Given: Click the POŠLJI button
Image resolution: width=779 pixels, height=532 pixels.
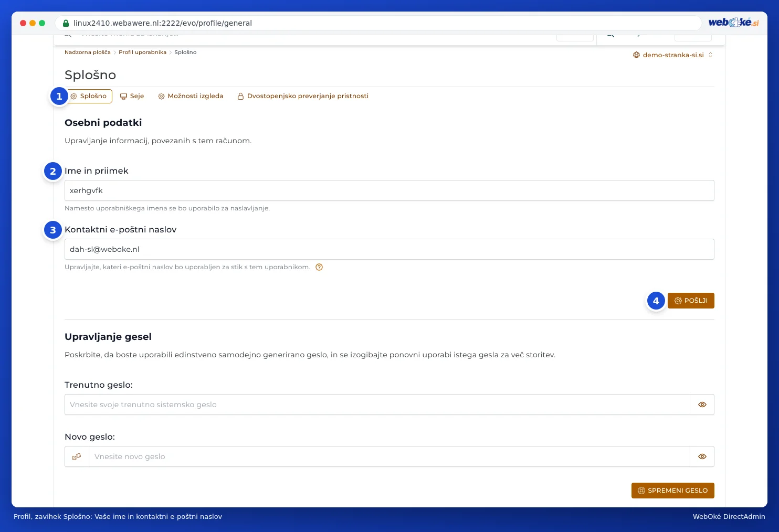Looking at the screenshot, I should (x=691, y=301).
